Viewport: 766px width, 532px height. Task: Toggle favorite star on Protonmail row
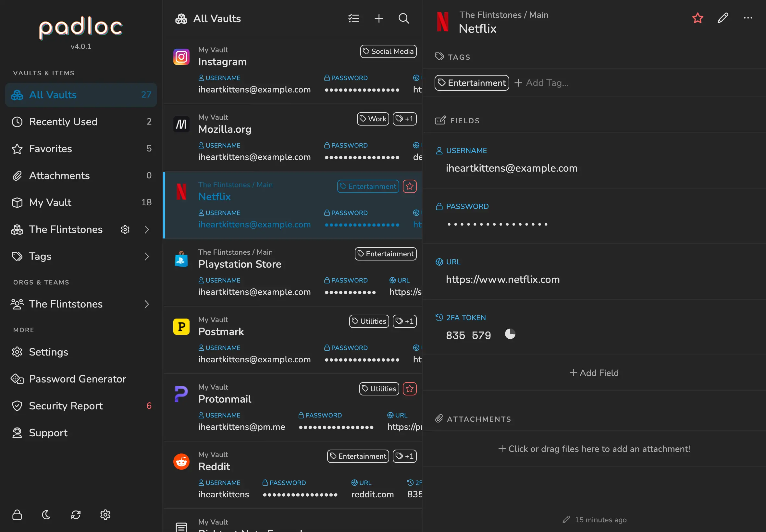(x=410, y=389)
